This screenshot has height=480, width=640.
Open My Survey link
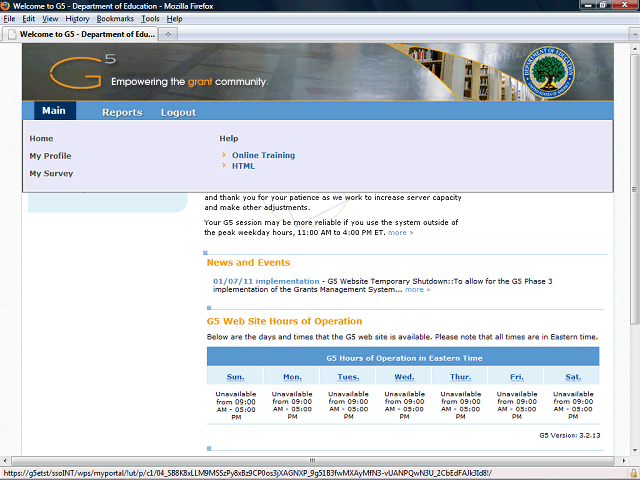51,174
